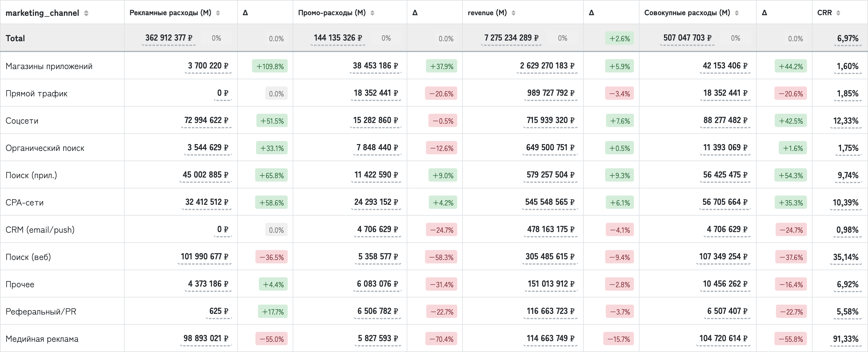Click the marketing_channel column header
Image resolution: width=868 pixels, height=352 pixels.
(x=42, y=13)
